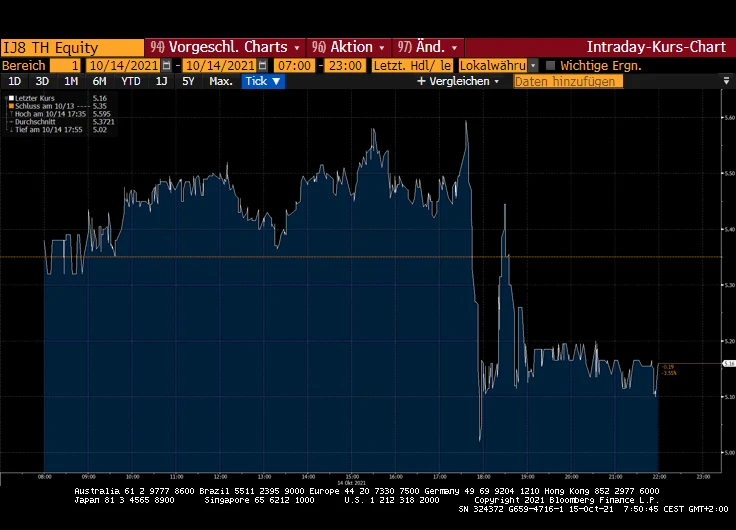Click the Daten hinzufügen input field
Screen dimensions: 736x530
(567, 81)
